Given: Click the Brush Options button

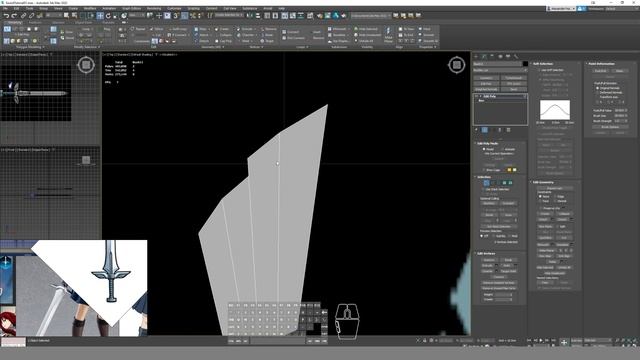Looking at the screenshot, I should click(x=610, y=127).
